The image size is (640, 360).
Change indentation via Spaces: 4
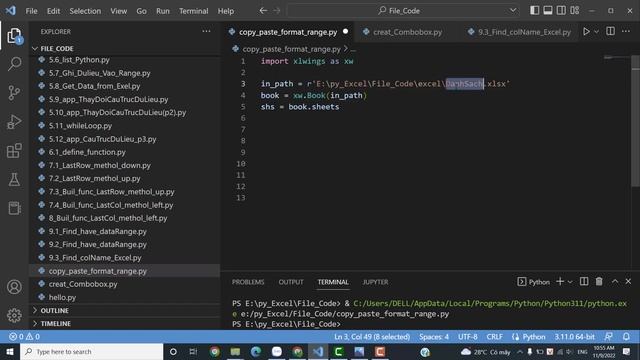click(434, 337)
